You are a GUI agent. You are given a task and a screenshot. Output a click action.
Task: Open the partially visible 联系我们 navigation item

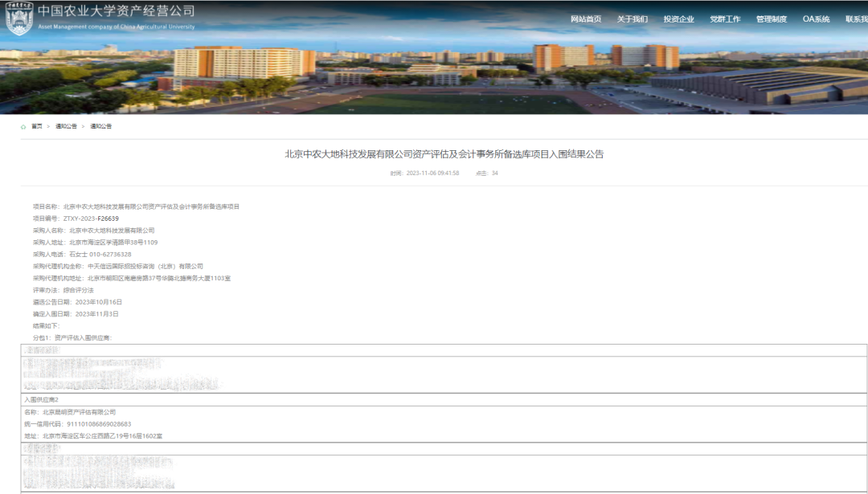pyautogui.click(x=857, y=19)
